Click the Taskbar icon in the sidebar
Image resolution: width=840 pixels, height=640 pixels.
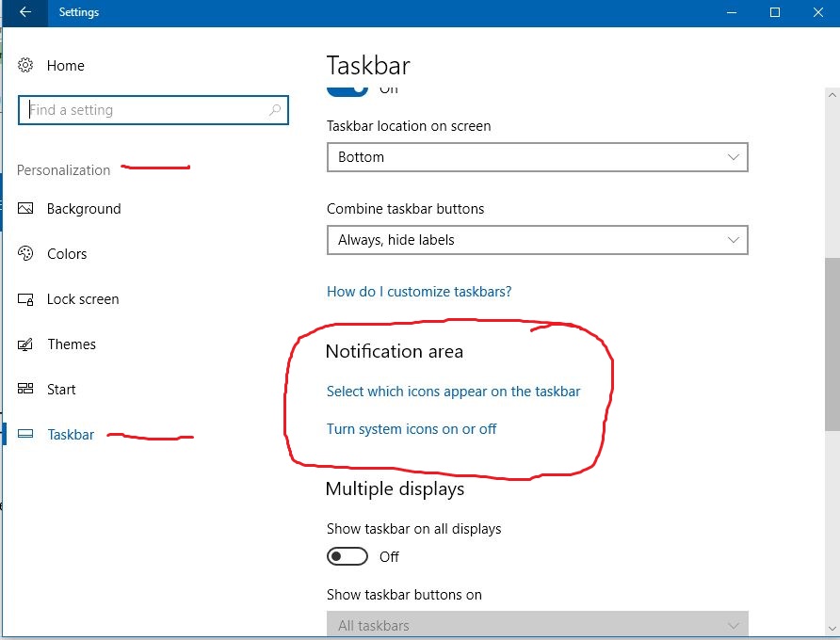coord(25,434)
